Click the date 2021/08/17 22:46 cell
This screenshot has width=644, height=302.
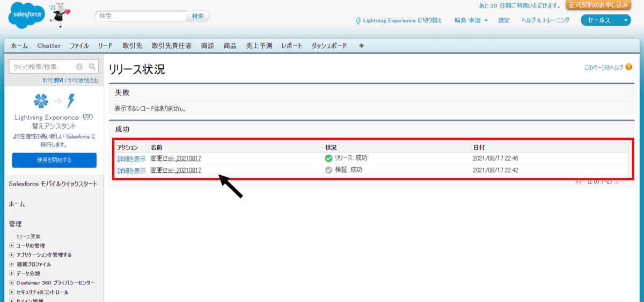(x=495, y=159)
